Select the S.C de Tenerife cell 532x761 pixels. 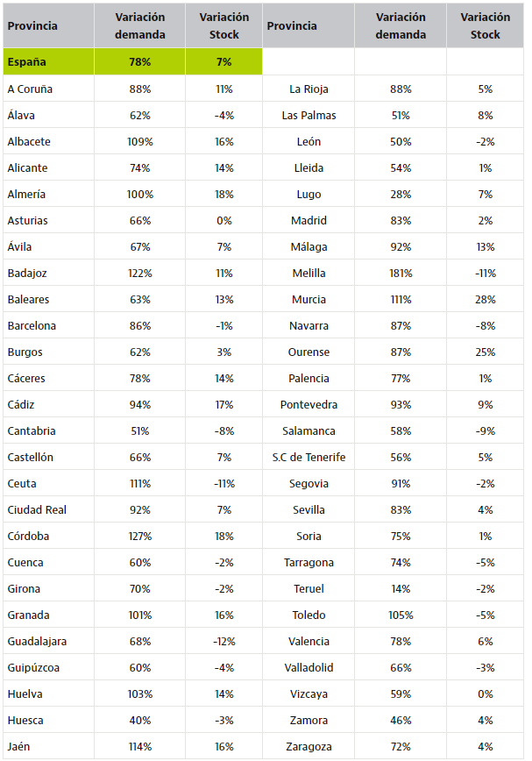tap(309, 457)
